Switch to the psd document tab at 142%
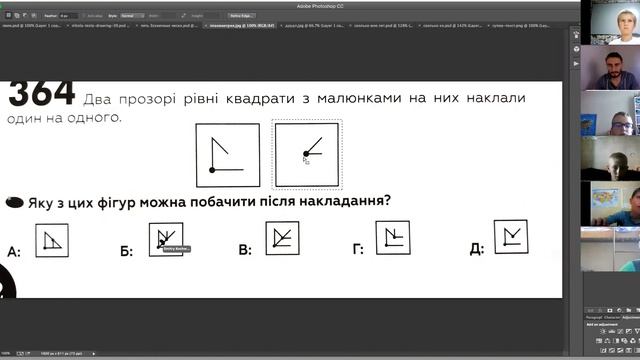640x360 pixels. click(x=451, y=26)
